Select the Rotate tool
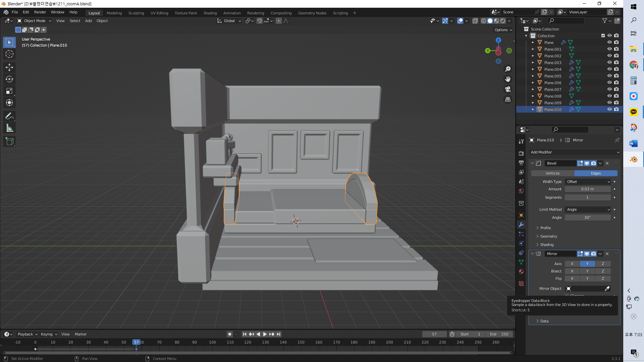 tap(9, 79)
